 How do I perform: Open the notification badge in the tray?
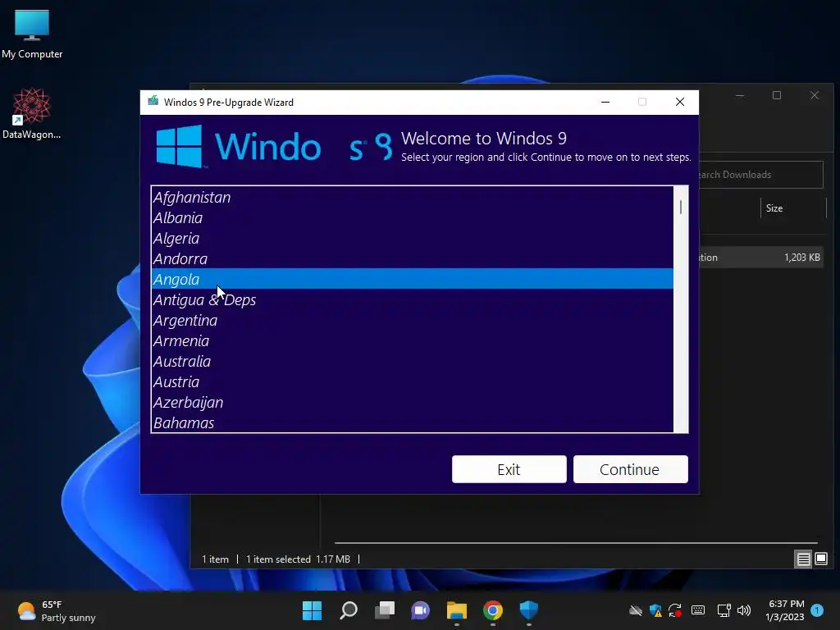pyautogui.click(x=817, y=610)
